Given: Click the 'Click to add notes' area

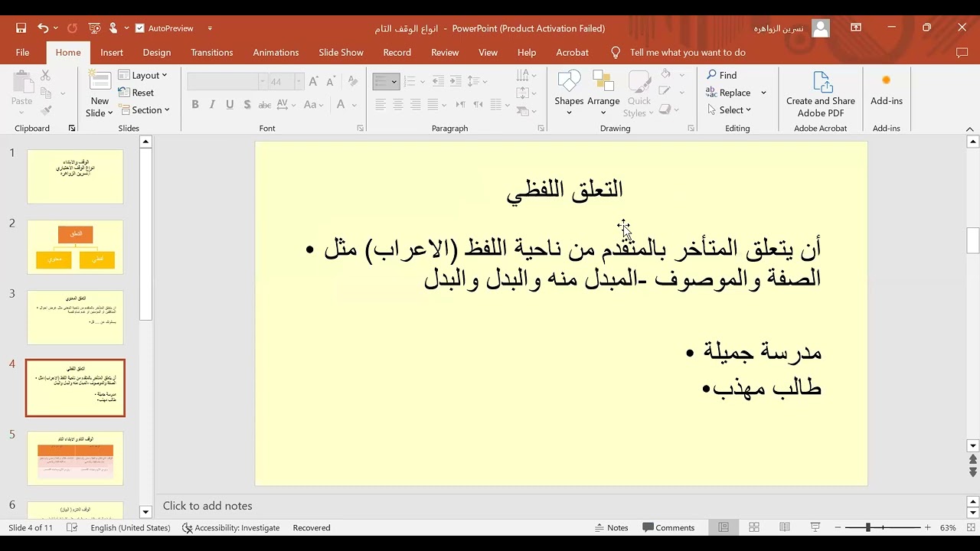Looking at the screenshot, I should click(x=207, y=506).
